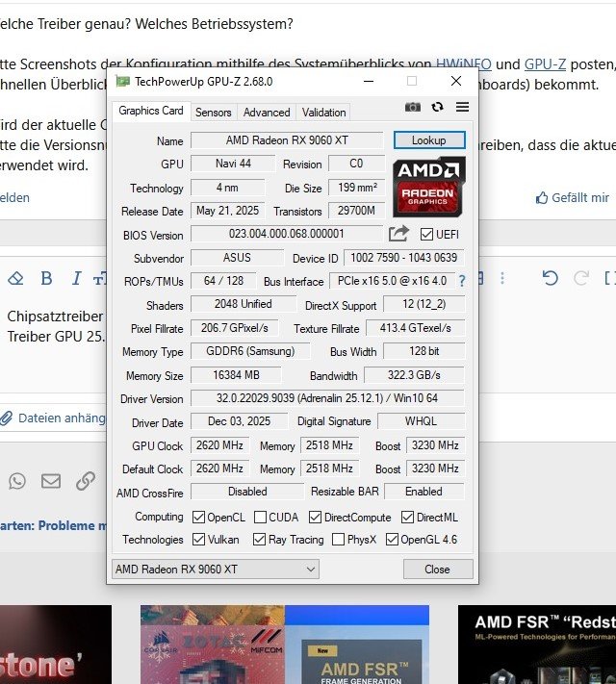Switch to the Validation tab
Image resolution: width=616 pixels, height=684 pixels.
(x=324, y=113)
